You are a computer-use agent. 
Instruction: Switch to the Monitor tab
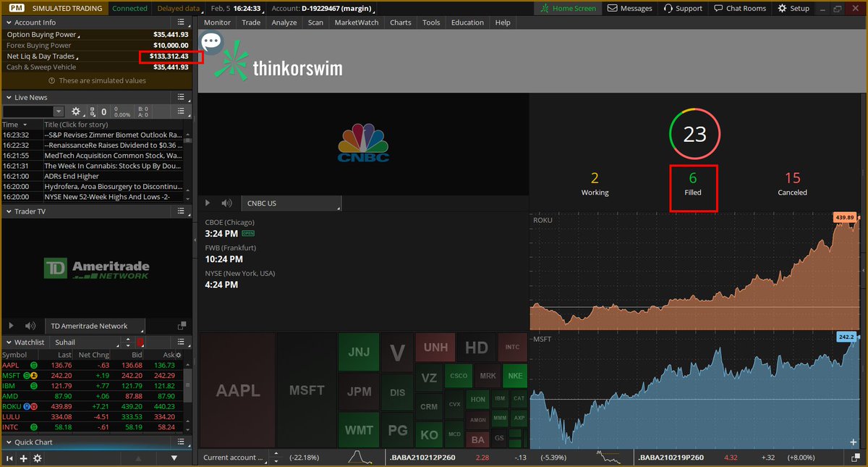point(217,22)
